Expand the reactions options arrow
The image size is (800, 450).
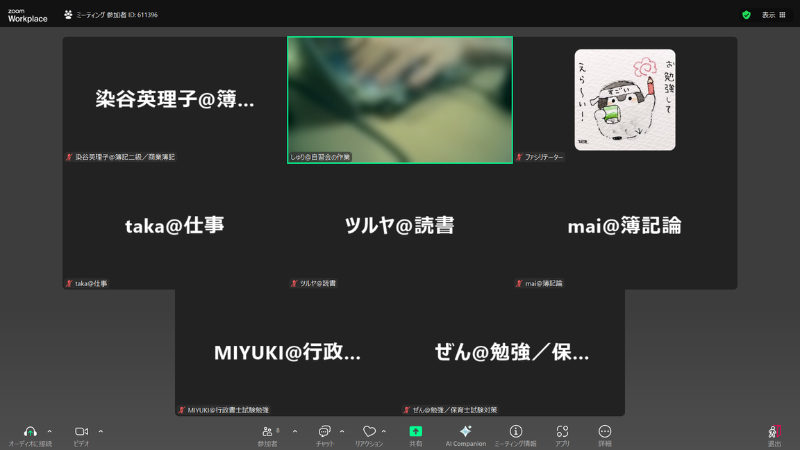384,432
